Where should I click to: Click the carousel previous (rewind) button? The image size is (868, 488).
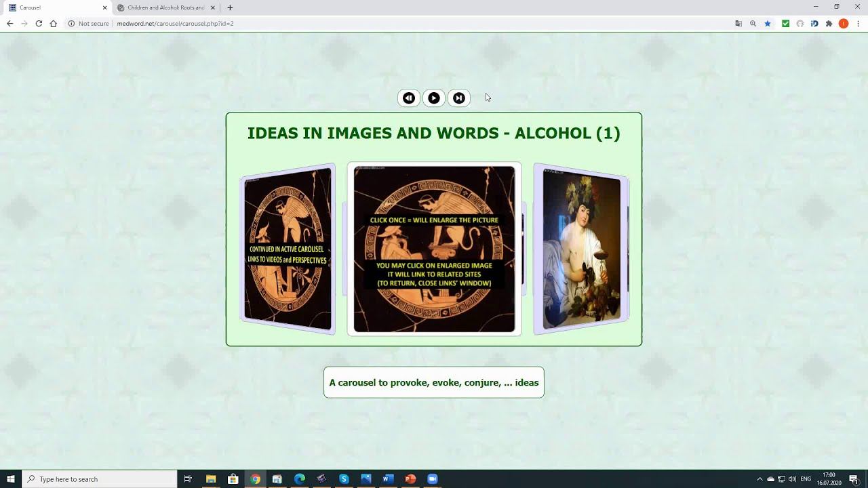pos(408,98)
